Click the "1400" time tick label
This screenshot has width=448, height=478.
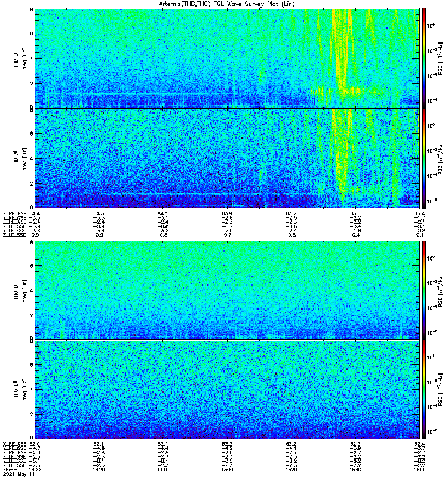pos(35,470)
